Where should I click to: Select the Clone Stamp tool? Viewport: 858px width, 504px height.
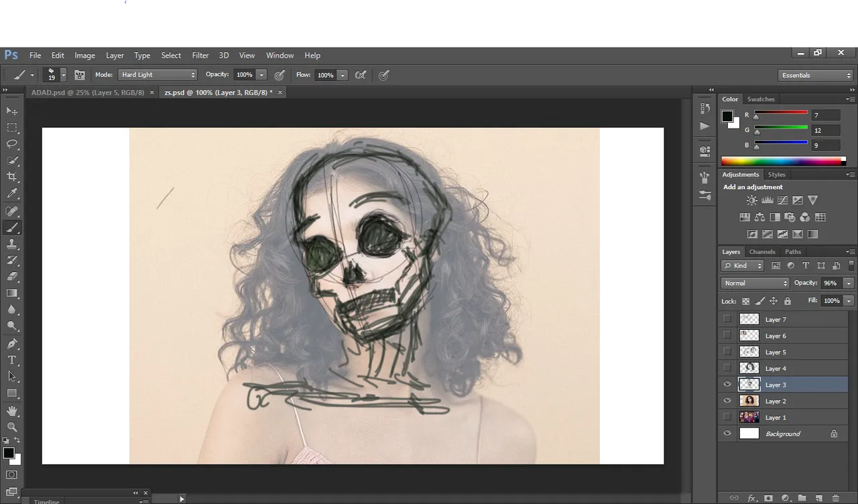(12, 244)
